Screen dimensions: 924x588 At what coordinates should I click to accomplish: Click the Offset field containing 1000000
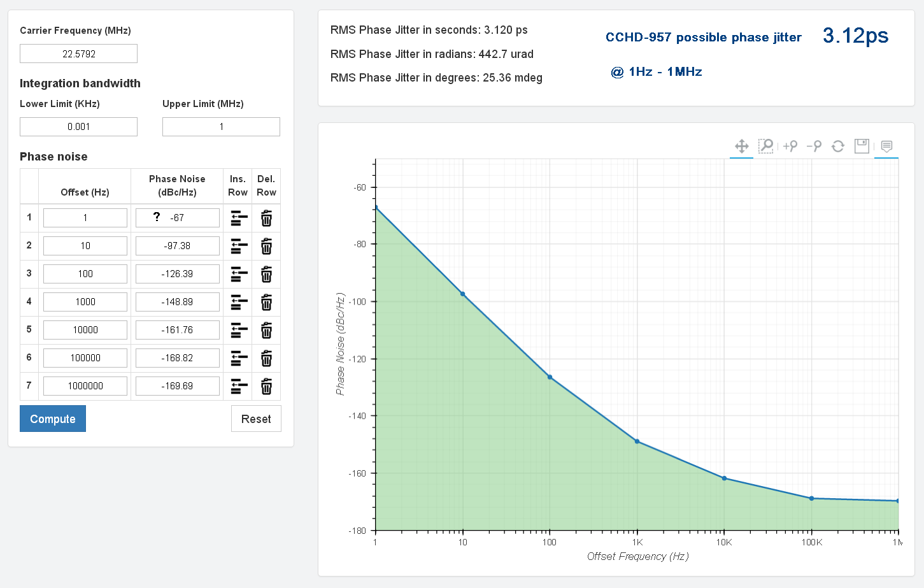click(85, 386)
